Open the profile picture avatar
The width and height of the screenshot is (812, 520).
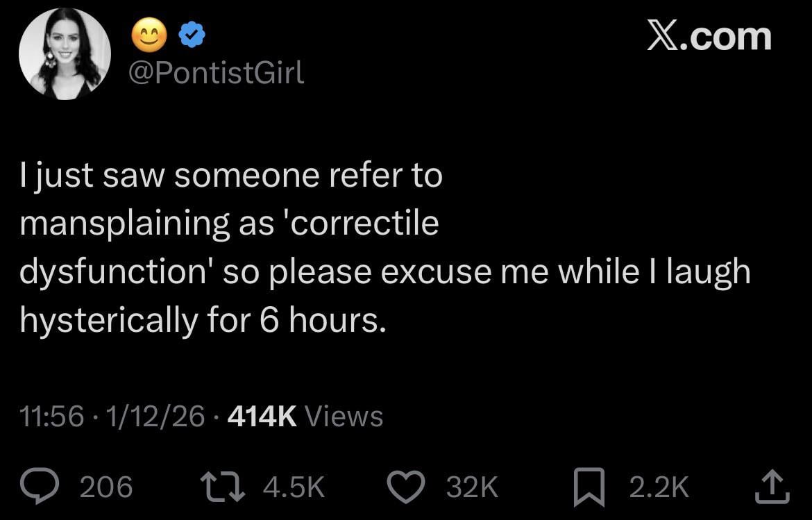[x=65, y=54]
